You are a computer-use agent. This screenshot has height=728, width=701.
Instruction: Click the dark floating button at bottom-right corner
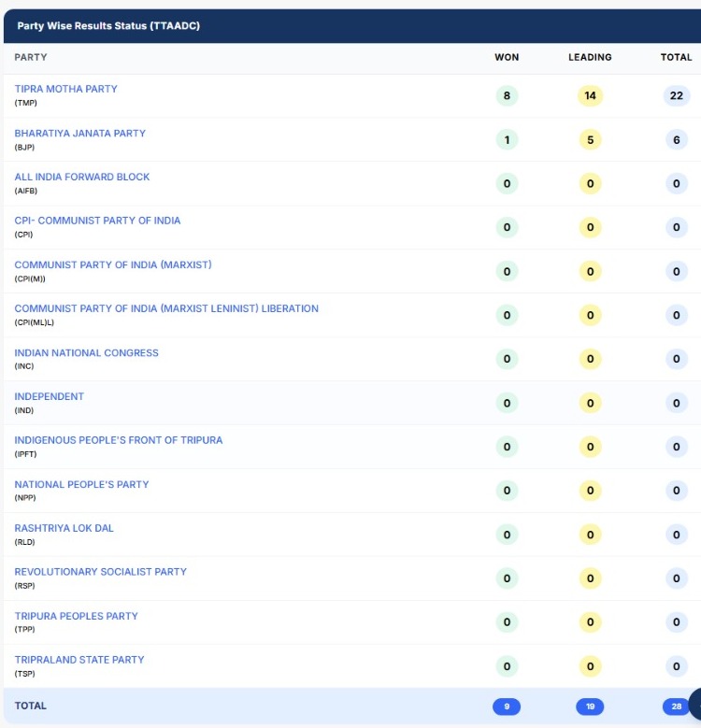pyautogui.click(x=694, y=704)
